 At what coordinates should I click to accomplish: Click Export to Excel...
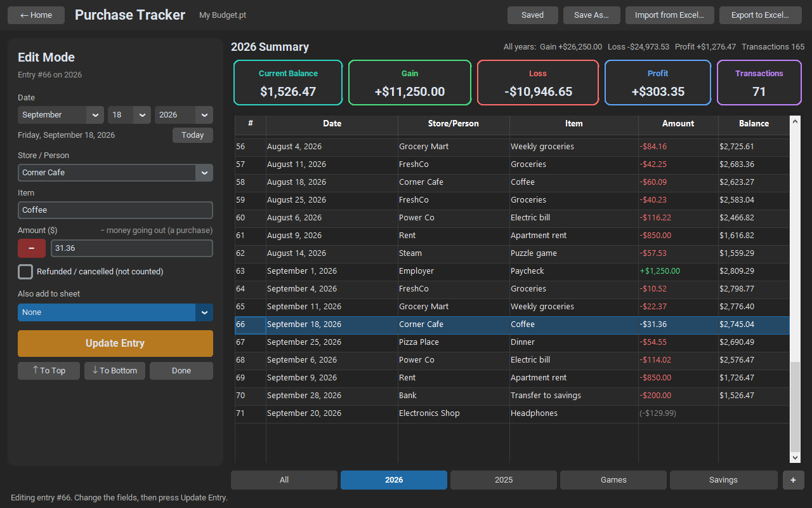point(761,15)
